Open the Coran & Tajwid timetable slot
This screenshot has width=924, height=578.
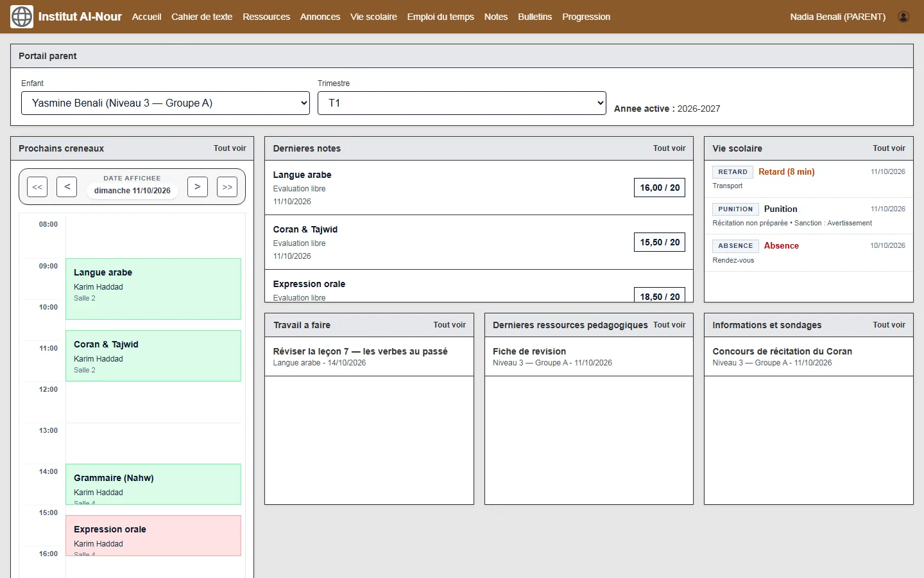point(153,356)
